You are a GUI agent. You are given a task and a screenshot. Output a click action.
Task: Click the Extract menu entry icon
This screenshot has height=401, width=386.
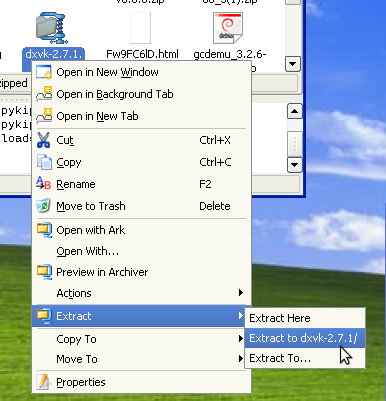point(44,316)
